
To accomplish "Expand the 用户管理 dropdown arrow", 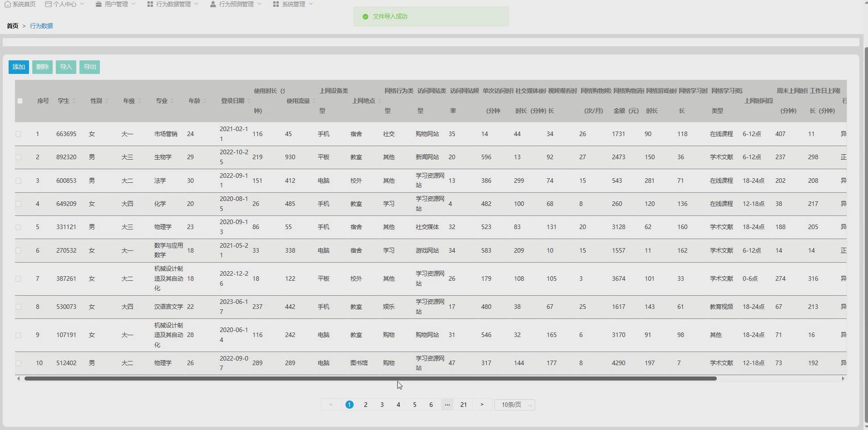I will [x=133, y=4].
